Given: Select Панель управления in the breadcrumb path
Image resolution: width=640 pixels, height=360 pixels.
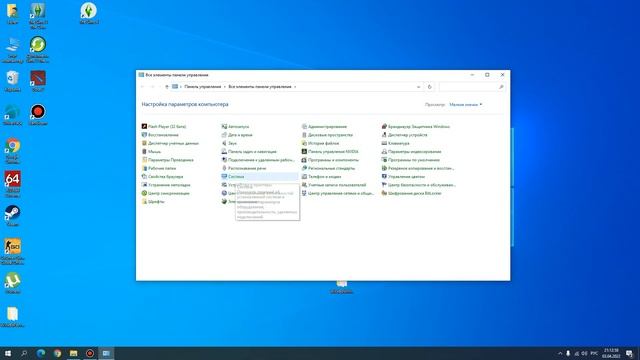Looking at the screenshot, I should (x=202, y=87).
